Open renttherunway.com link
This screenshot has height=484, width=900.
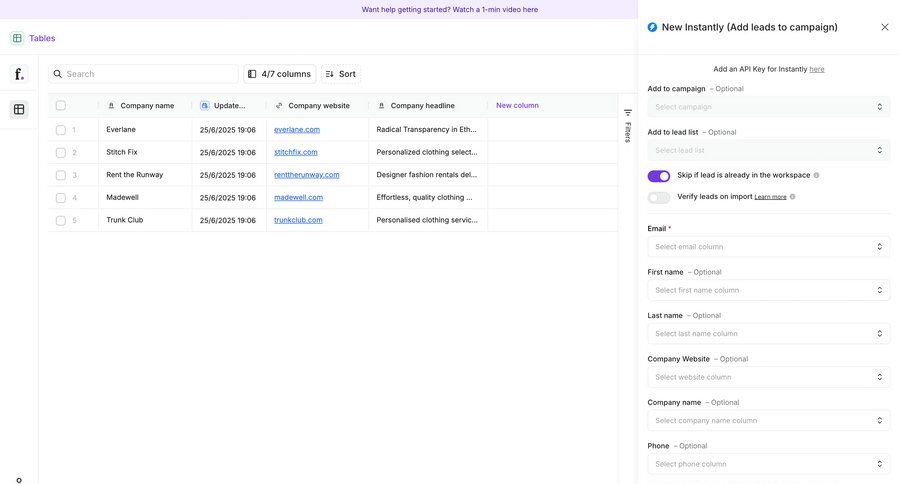pos(307,175)
